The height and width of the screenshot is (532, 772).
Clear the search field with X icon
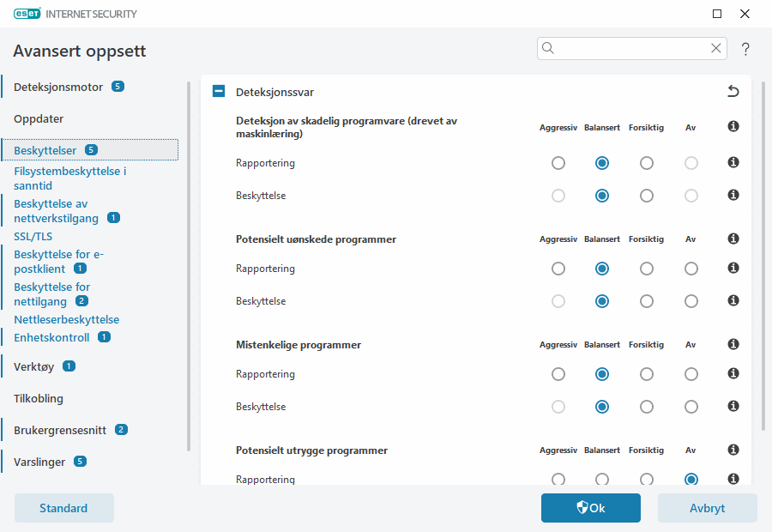(x=715, y=48)
